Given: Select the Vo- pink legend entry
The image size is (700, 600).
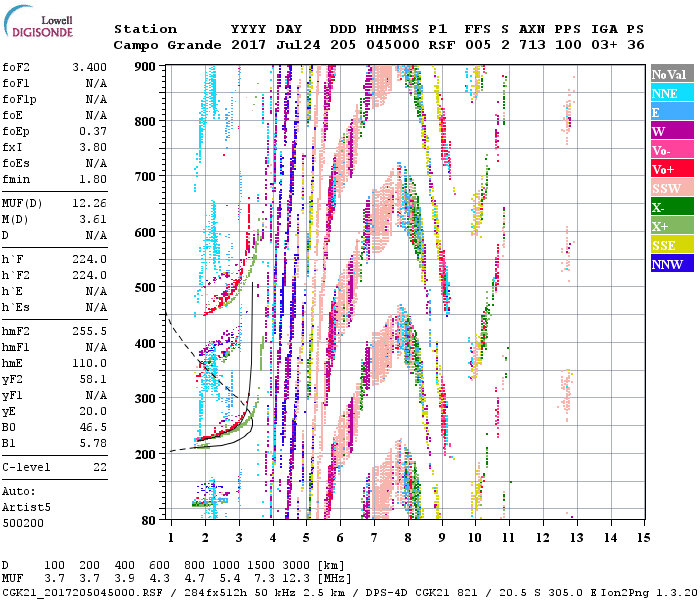Looking at the screenshot, I should coord(672,150).
